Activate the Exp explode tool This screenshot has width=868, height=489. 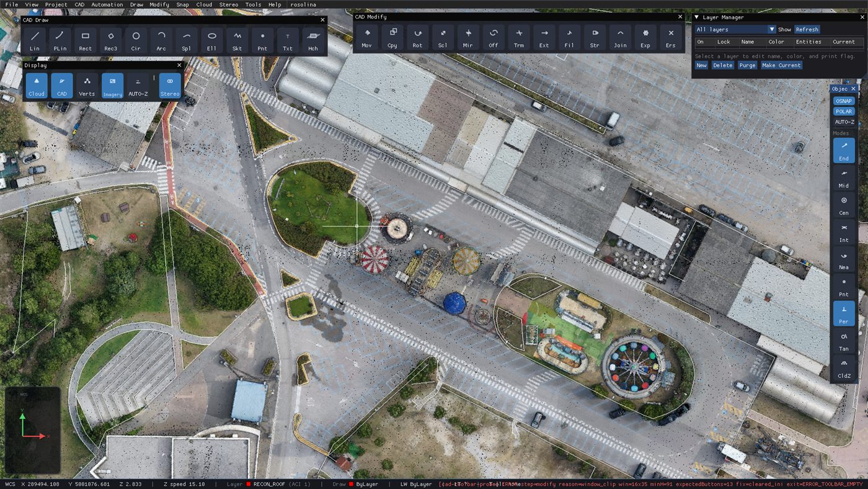(645, 37)
